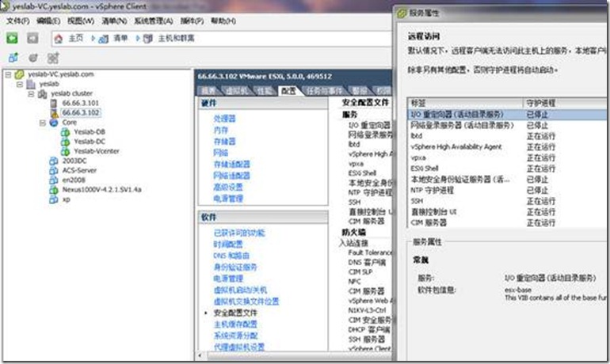610x364 pixels.
Task: Click the yeslab datacenter icon in the tree
Action: point(31,84)
